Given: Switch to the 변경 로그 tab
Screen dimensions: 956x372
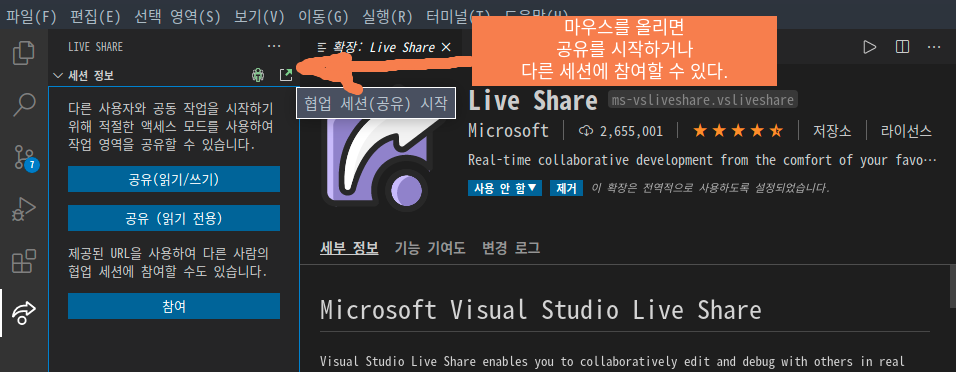Looking at the screenshot, I should 511,248.
